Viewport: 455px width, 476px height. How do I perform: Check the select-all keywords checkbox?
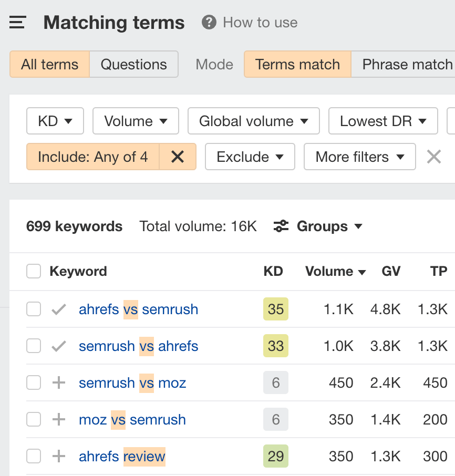pos(34,271)
